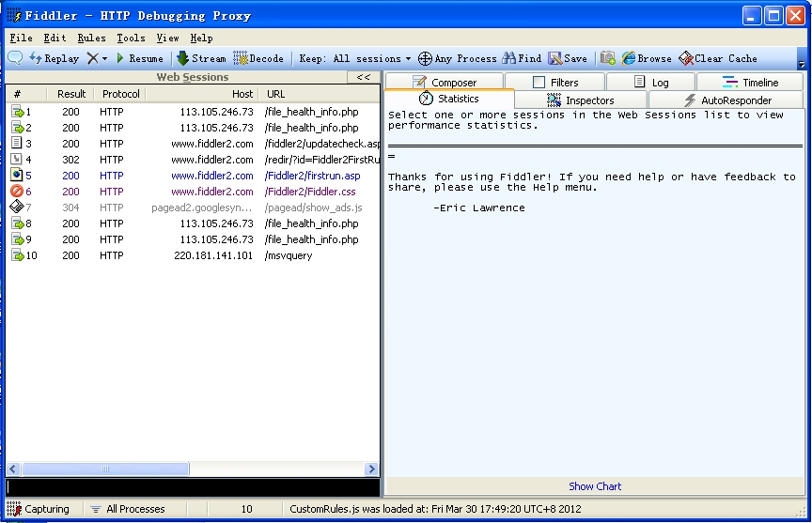Click the comment speech bubble toolbar icon
Image resolution: width=812 pixels, height=523 pixels.
pyautogui.click(x=15, y=58)
